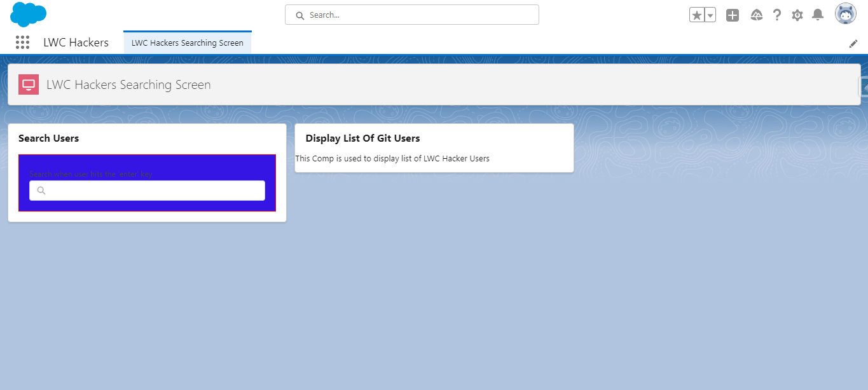The image size is (868, 390).
Task: Open the Setup gear icon
Action: point(797,15)
